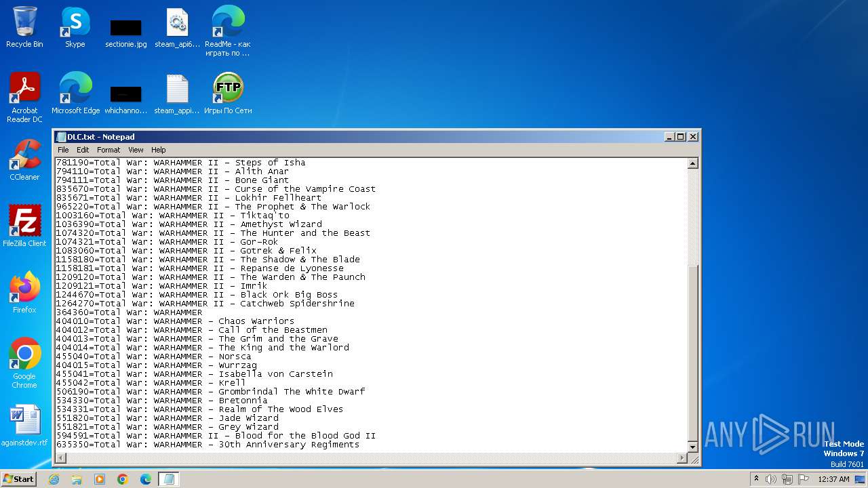The width and height of the screenshot is (868, 488).
Task: Select the steam_appi text file icon
Action: [177, 94]
